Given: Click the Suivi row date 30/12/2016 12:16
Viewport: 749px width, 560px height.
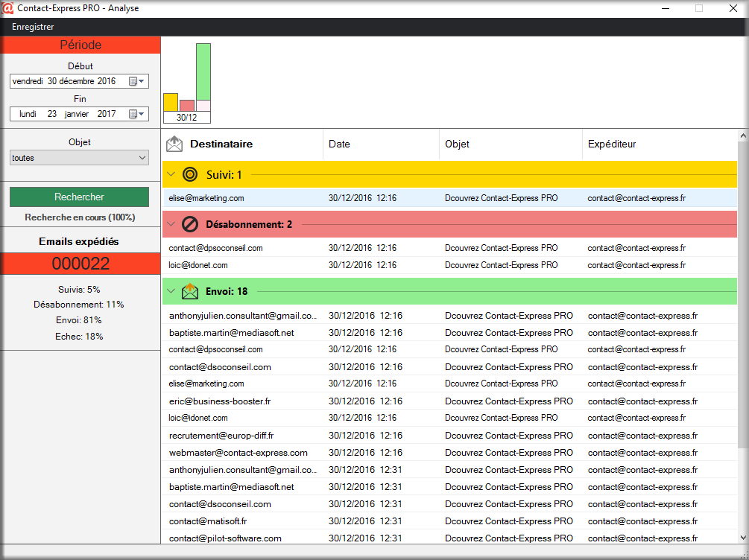Looking at the screenshot, I should 362,197.
